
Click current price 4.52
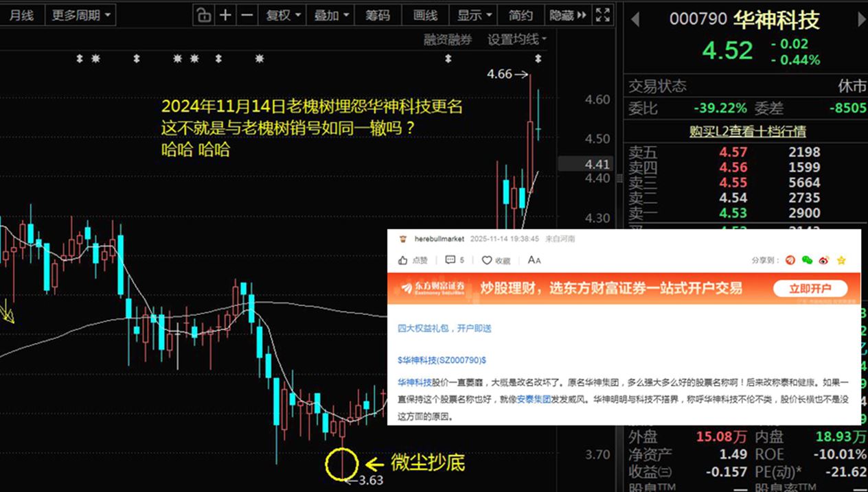click(727, 51)
